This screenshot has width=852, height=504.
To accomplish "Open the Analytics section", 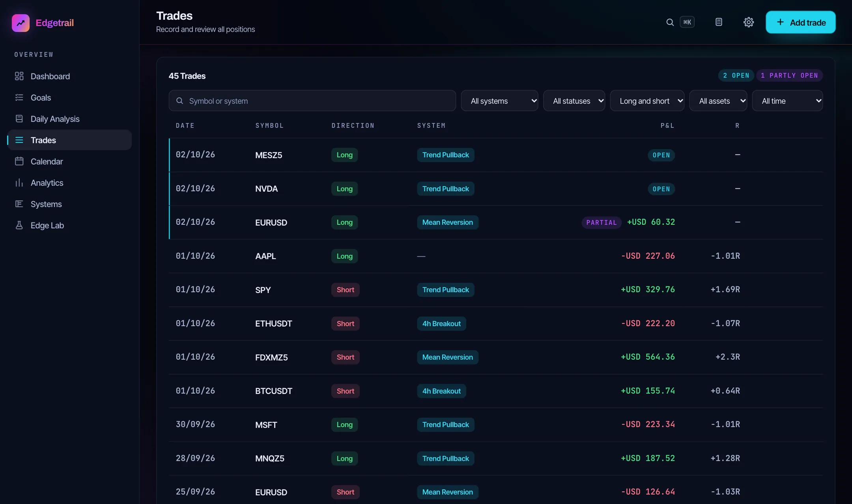I will click(70, 183).
